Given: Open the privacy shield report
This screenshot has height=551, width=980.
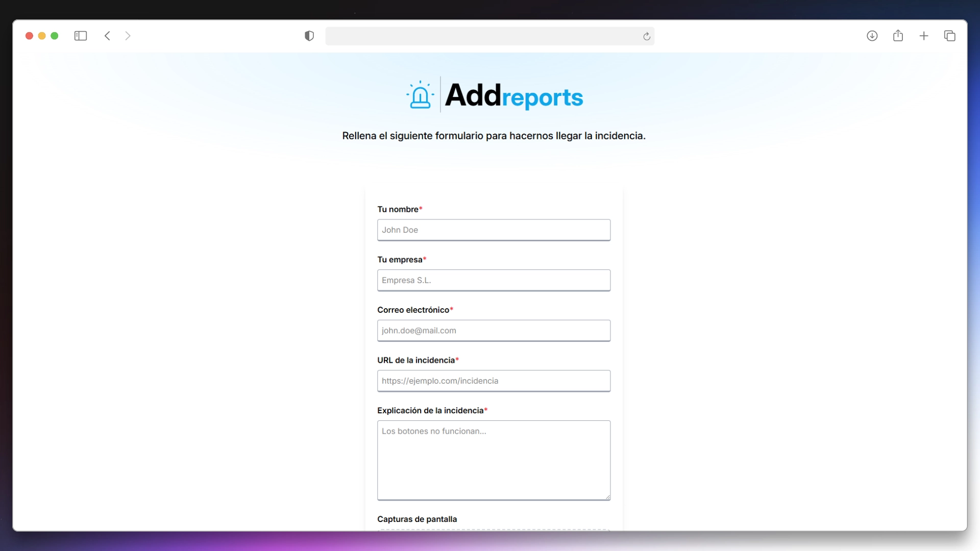Looking at the screenshot, I should tap(309, 36).
